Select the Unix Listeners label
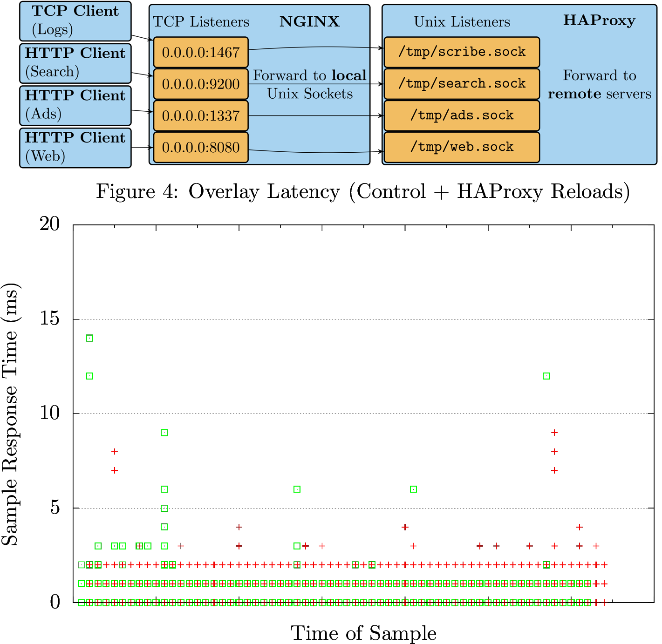The width and height of the screenshot is (662, 644). pyautogui.click(x=462, y=22)
